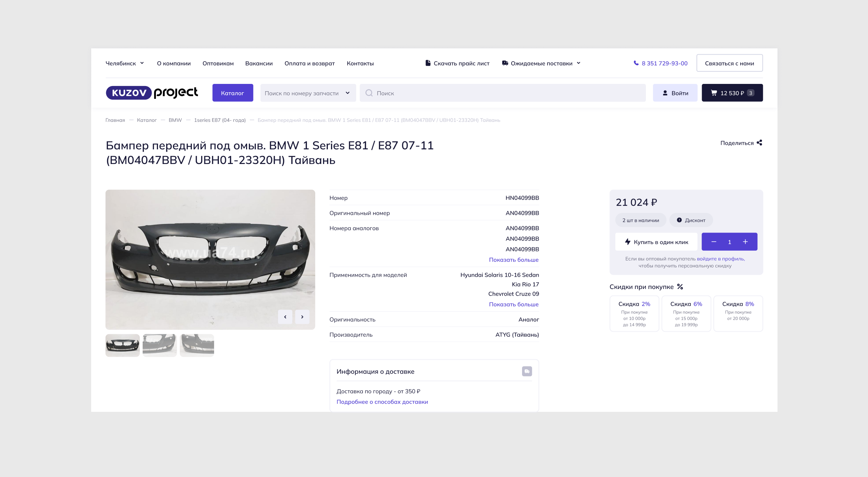868x477 pixels.
Task: Click the delivery info truck icon
Action: 527,371
